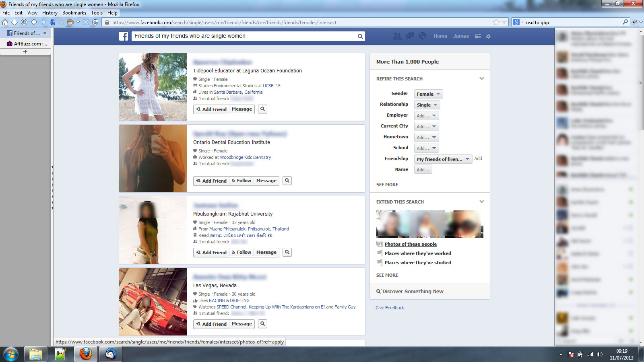Viewport: 644px width, 362px height.
Task: Go to Firefox home page icon
Action: click(5, 23)
